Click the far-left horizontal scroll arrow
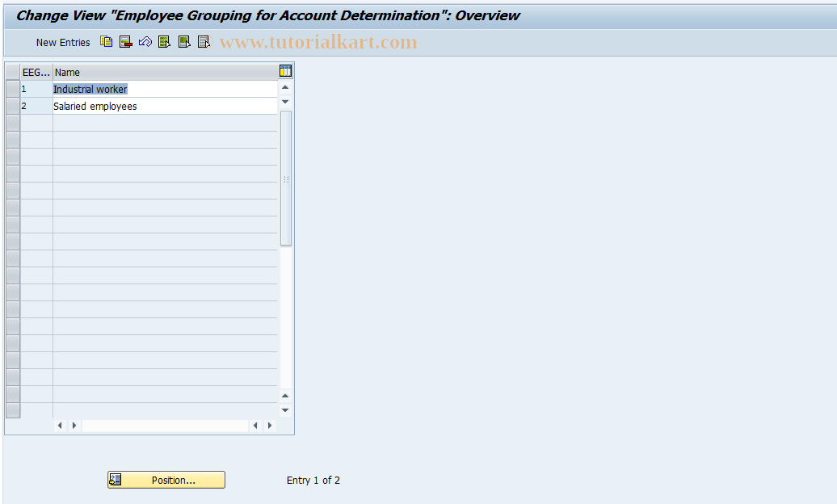 point(60,426)
